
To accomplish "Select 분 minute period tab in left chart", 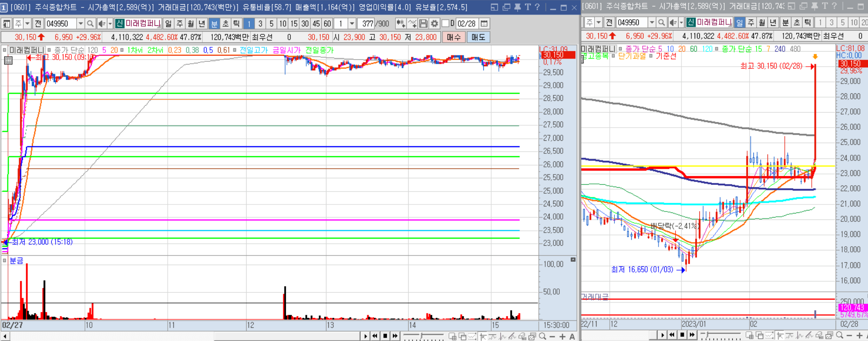I will (214, 23).
